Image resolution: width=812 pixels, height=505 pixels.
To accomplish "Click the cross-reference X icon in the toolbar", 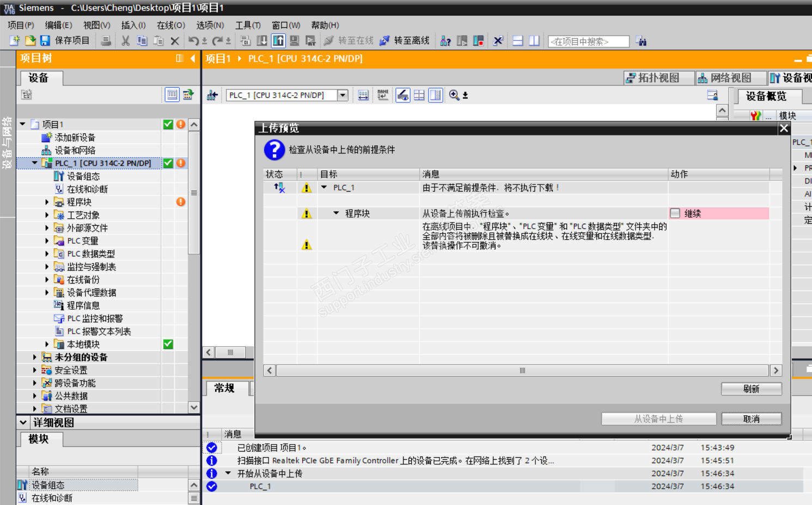I will (498, 41).
